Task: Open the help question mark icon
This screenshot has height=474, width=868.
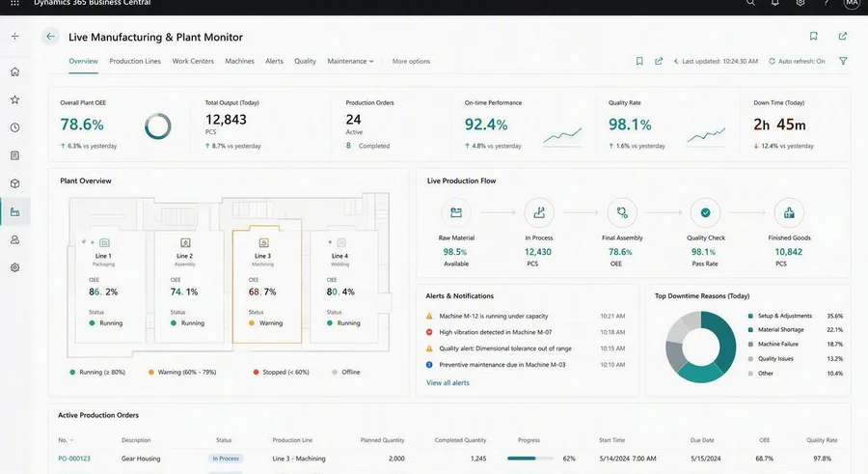Action: (826, 3)
